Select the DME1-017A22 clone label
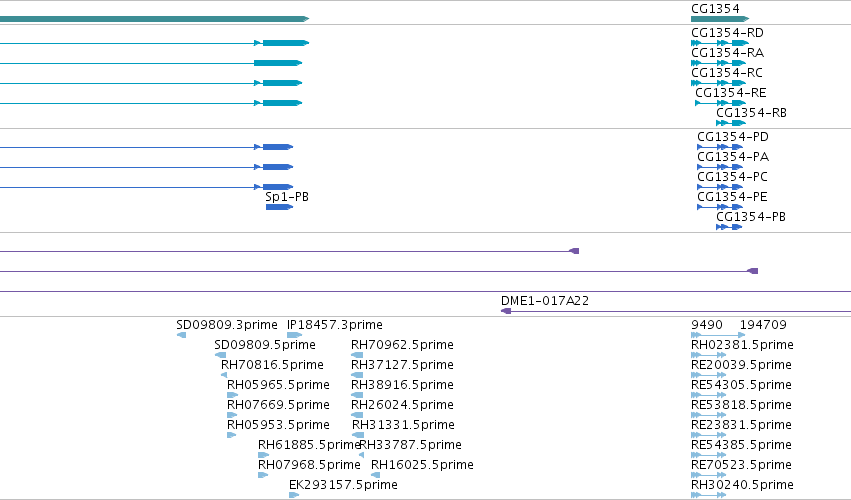The height and width of the screenshot is (500, 851). click(545, 301)
